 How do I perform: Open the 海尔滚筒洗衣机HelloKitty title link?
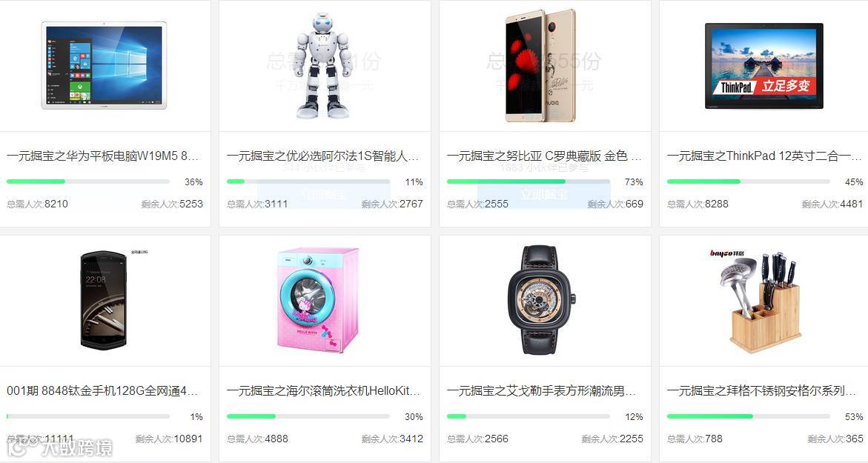323,391
